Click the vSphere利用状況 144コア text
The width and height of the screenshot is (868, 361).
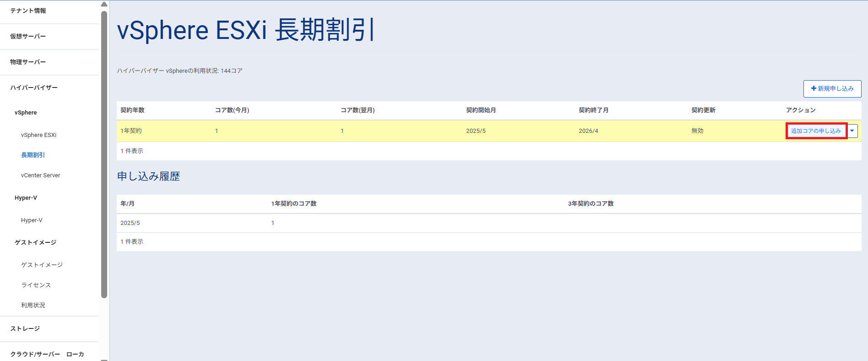tap(179, 71)
